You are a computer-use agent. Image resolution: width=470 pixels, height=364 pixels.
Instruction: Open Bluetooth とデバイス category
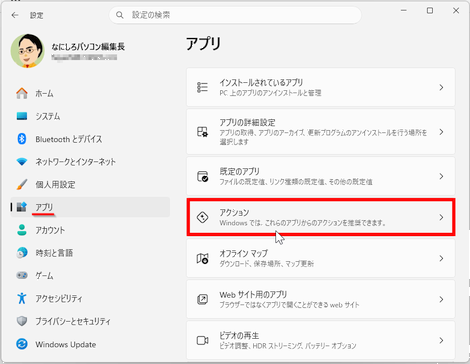[69, 139]
